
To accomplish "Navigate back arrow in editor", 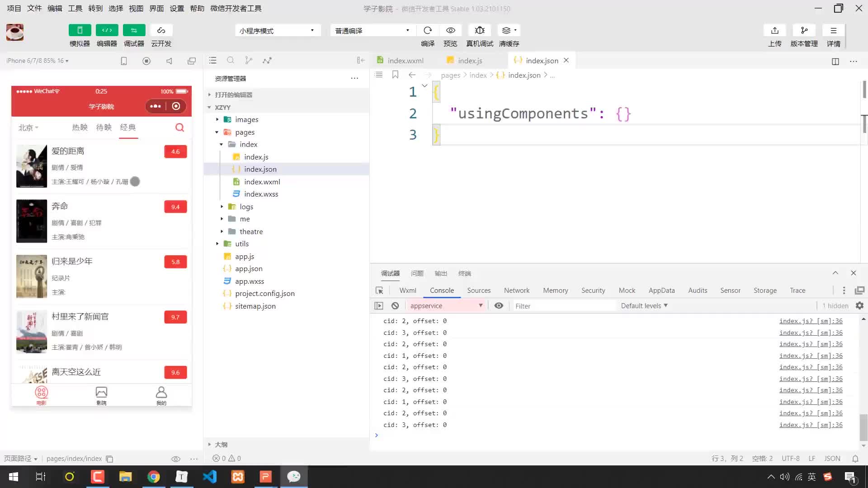I will pyautogui.click(x=412, y=75).
